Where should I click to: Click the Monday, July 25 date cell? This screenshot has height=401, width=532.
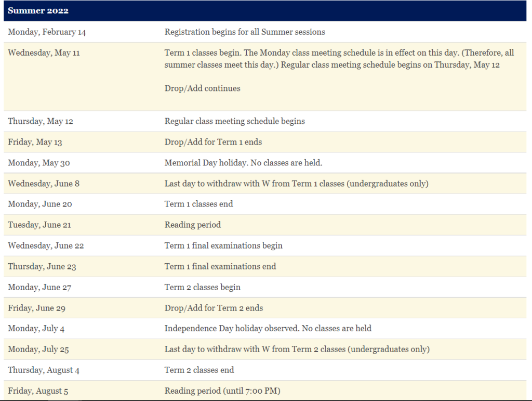[36, 349]
